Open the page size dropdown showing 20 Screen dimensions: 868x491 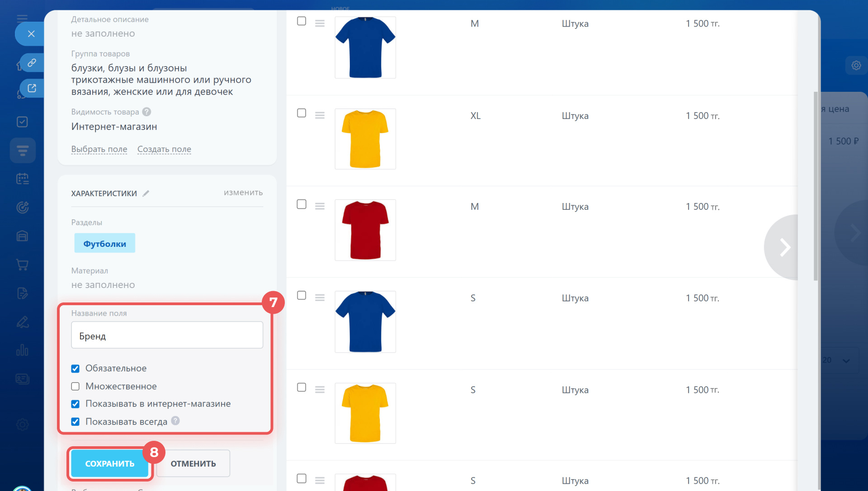point(837,360)
